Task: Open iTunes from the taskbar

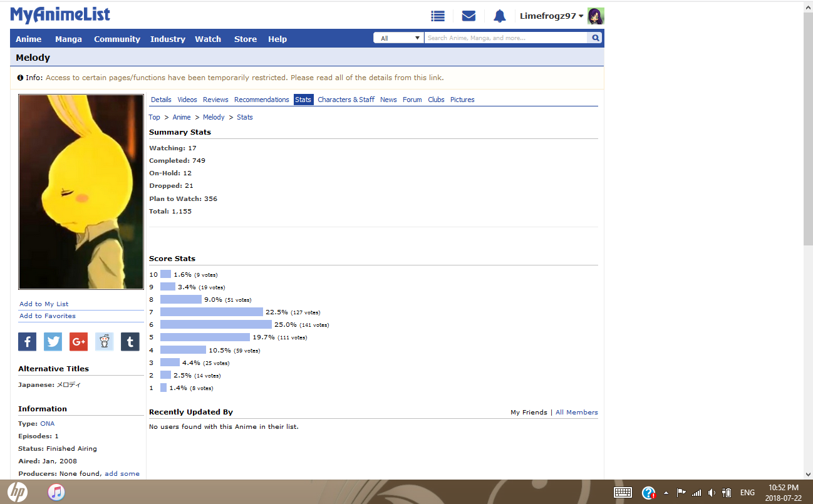Action: pyautogui.click(x=56, y=492)
